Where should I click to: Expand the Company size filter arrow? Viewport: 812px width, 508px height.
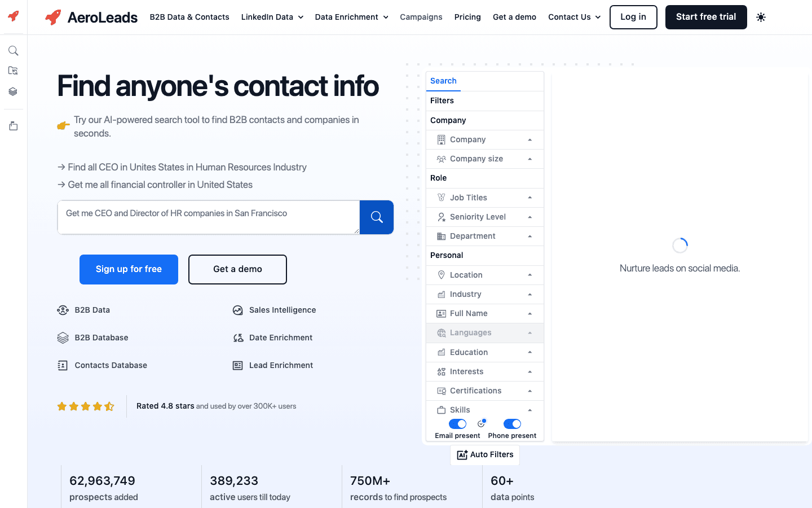(x=530, y=159)
